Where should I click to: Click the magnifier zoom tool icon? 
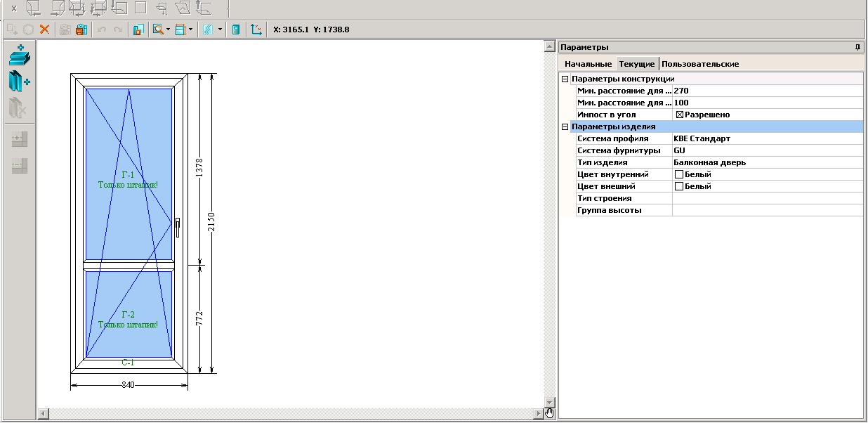[157, 30]
